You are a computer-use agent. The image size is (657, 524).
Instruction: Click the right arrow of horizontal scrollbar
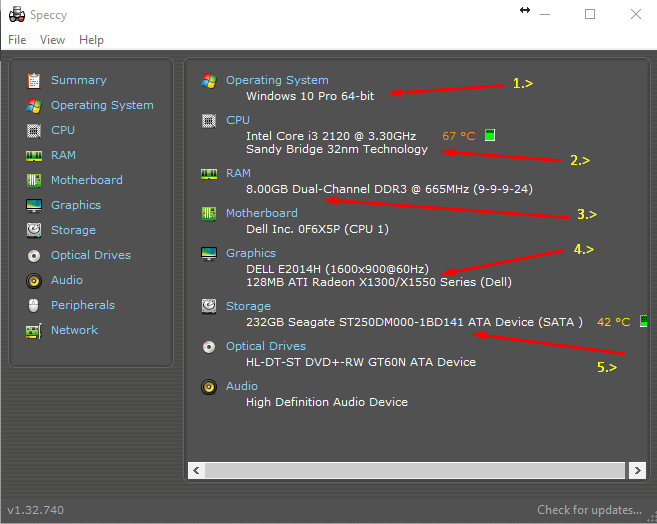(x=637, y=470)
